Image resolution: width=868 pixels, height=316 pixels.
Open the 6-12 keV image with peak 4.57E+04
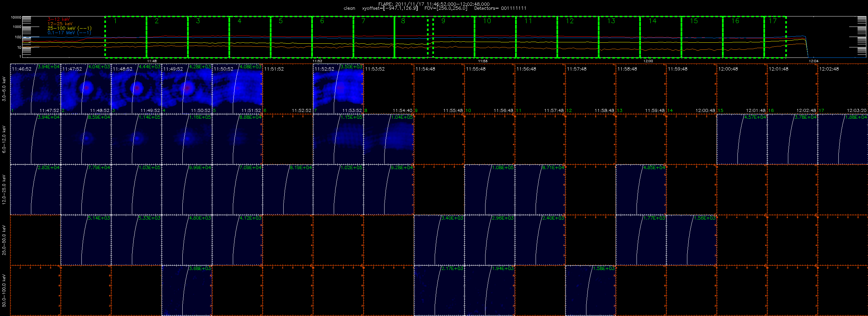click(x=742, y=139)
